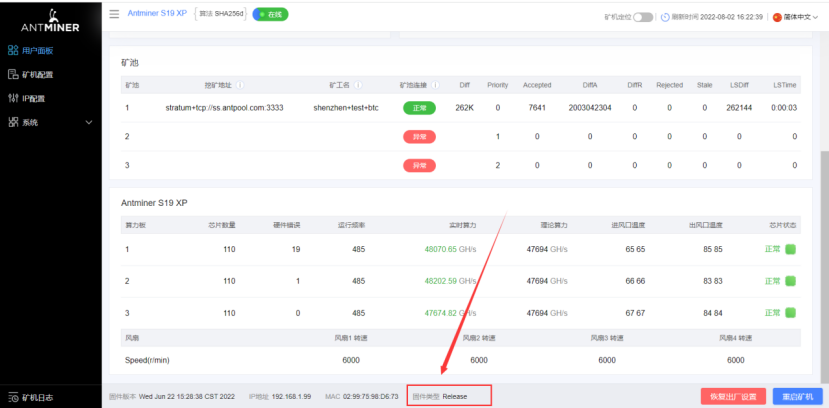Click the 实时算力 column header
This screenshot has width=829, height=408.
tap(464, 225)
